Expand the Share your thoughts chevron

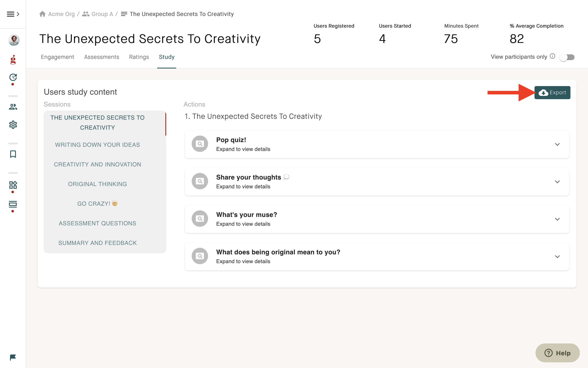click(557, 182)
